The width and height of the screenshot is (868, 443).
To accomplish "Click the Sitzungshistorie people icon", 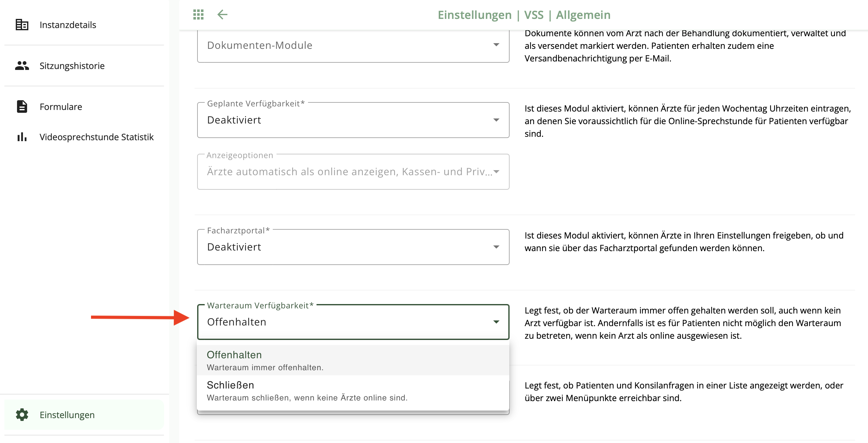I will [22, 66].
